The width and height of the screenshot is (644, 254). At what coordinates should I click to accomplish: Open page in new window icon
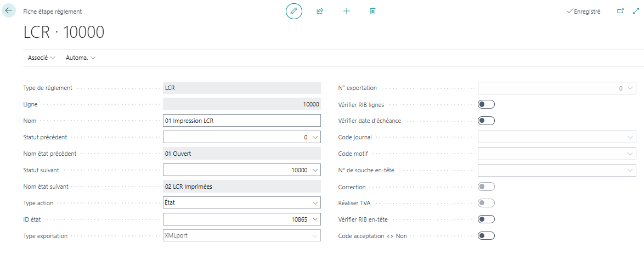click(620, 11)
